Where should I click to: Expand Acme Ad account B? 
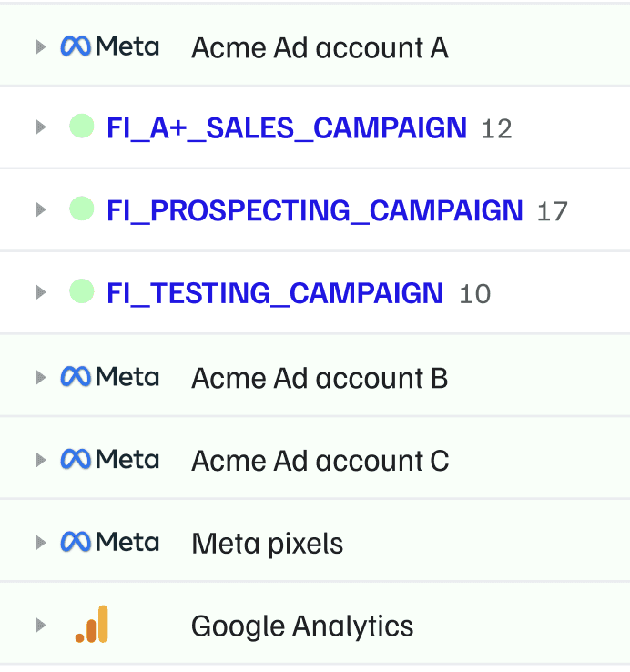point(40,377)
